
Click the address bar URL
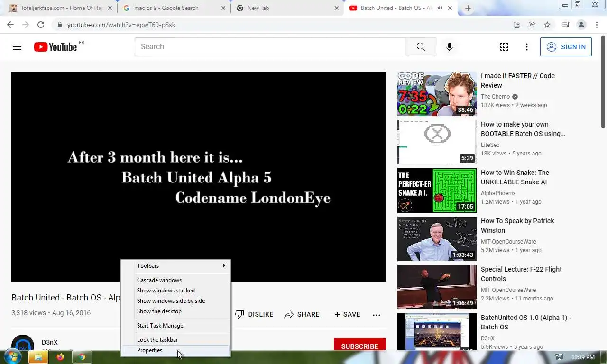coord(121,25)
